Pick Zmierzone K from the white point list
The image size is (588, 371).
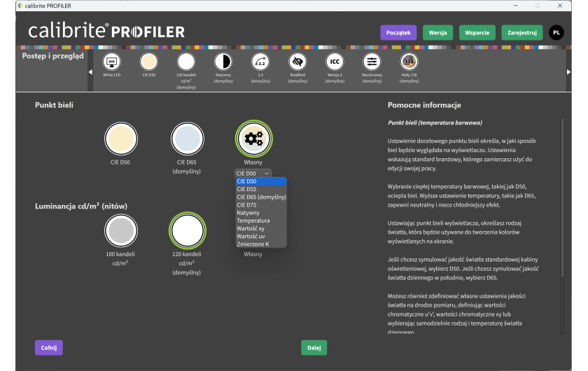(x=261, y=244)
